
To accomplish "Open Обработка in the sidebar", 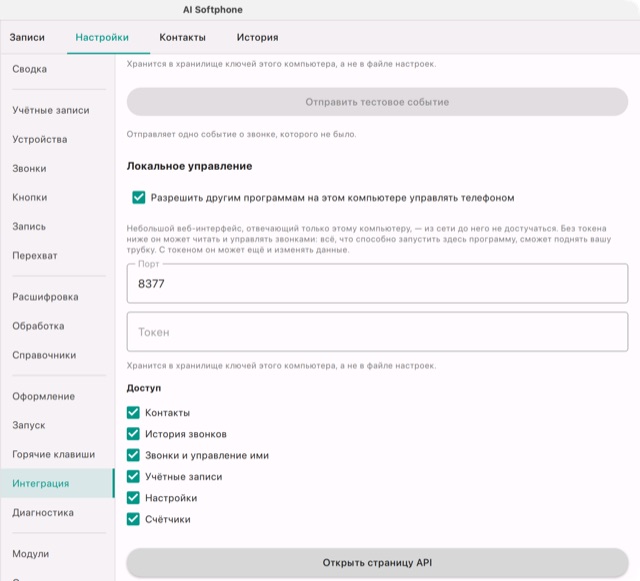I will (38, 326).
